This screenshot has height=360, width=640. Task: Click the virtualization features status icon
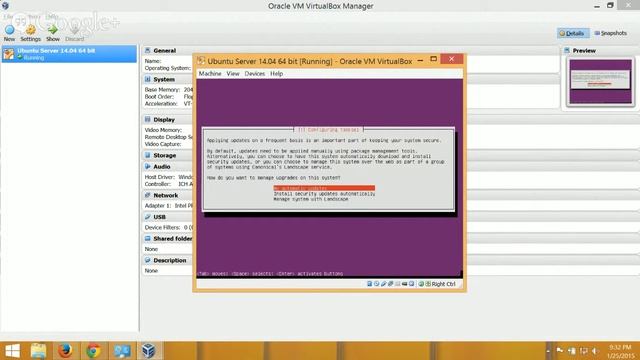411,284
